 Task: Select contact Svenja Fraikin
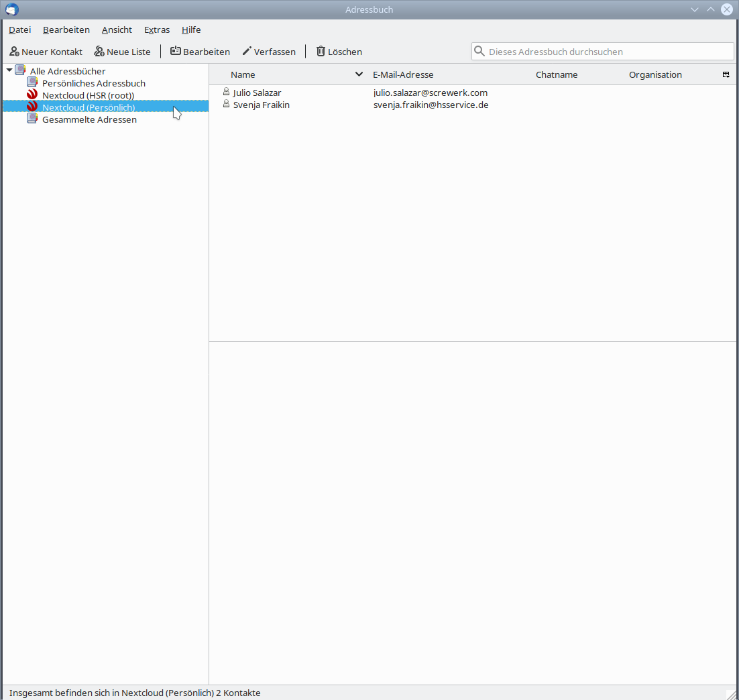261,105
